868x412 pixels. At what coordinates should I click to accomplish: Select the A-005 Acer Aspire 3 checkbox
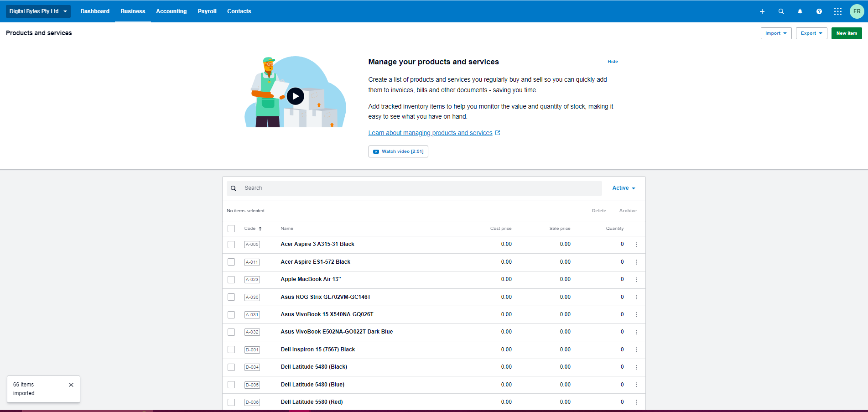coord(231,245)
